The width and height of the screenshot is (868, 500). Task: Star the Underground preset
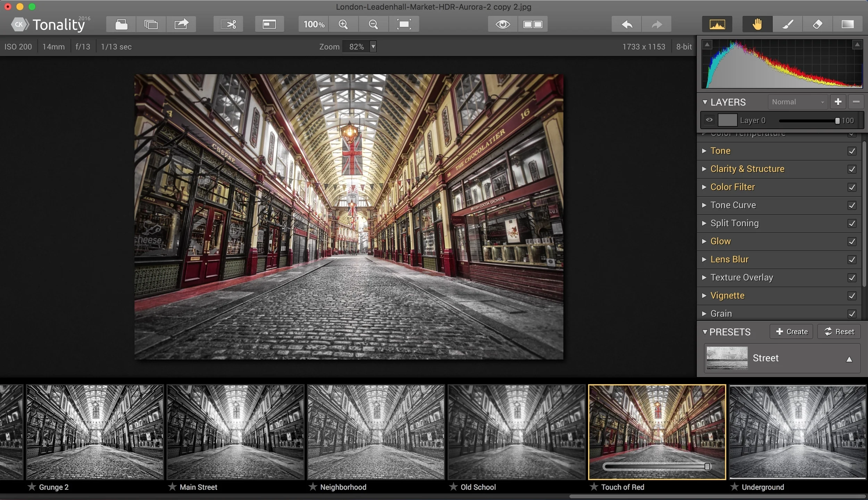pos(735,487)
